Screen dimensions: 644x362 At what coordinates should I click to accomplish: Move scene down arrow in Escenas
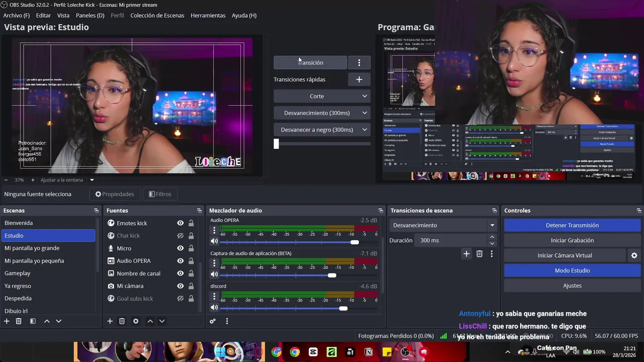pyautogui.click(x=58, y=321)
